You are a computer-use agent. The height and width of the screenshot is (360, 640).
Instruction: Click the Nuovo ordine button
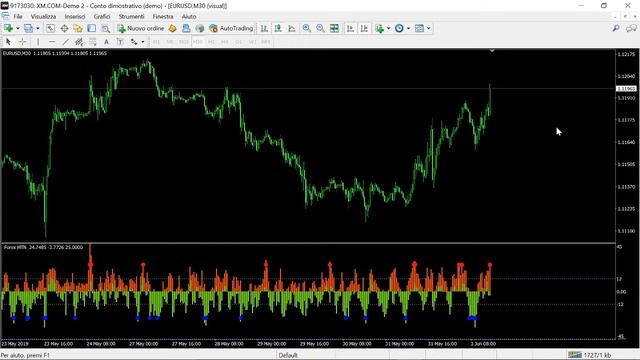coord(140,28)
